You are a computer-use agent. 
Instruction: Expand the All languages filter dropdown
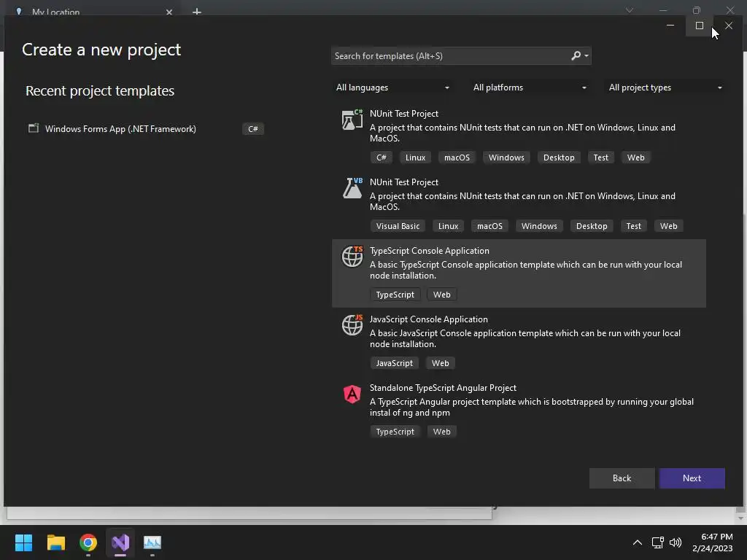(x=392, y=87)
